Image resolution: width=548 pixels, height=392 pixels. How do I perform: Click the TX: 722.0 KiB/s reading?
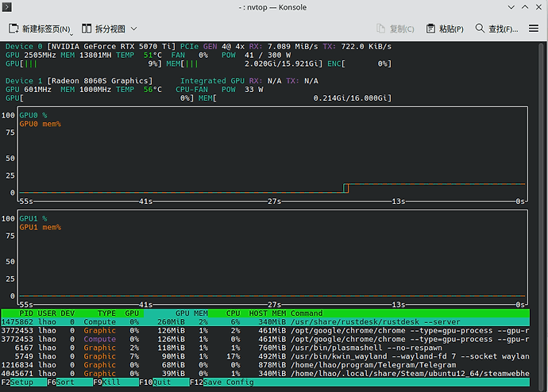(x=357, y=47)
